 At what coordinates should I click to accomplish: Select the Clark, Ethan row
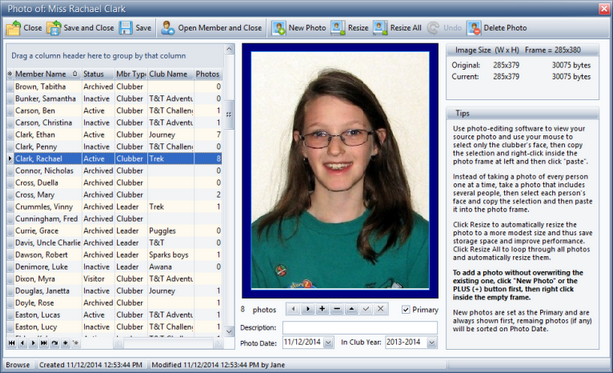[115, 134]
